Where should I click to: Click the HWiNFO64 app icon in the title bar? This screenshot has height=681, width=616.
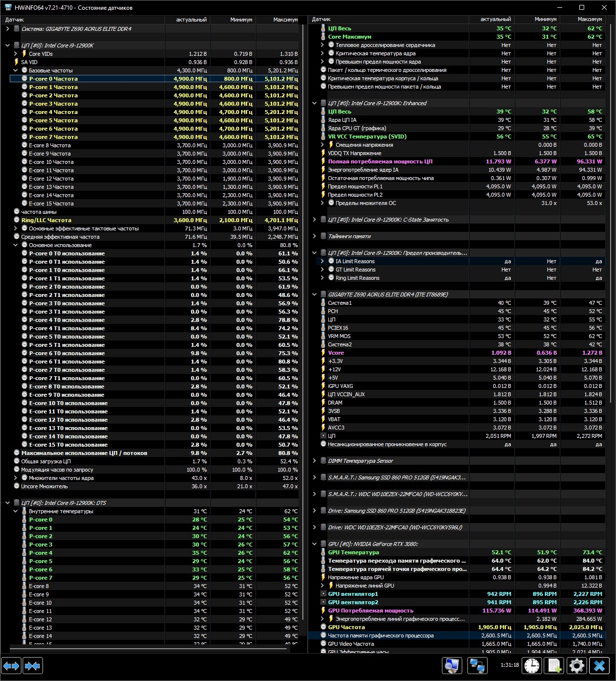click(8, 7)
